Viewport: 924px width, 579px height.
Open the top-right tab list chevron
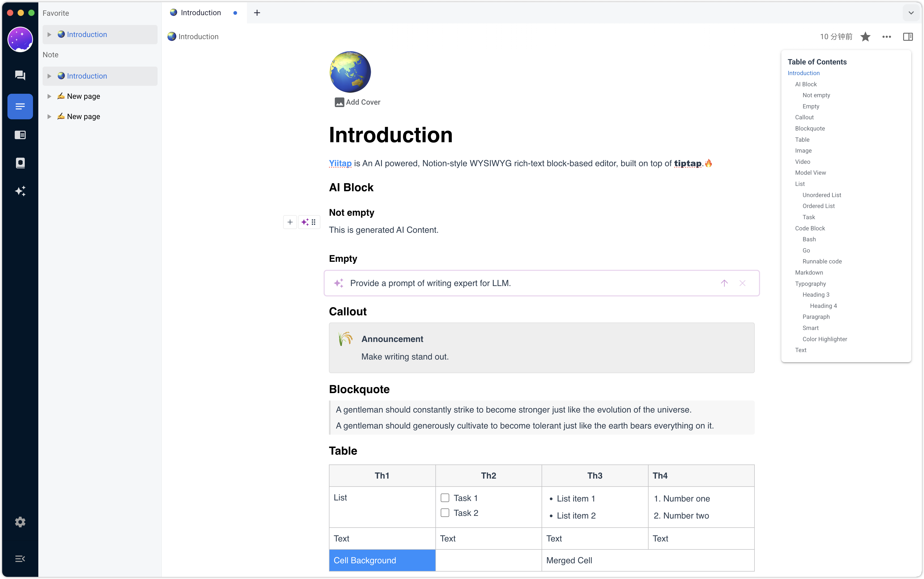[911, 13]
